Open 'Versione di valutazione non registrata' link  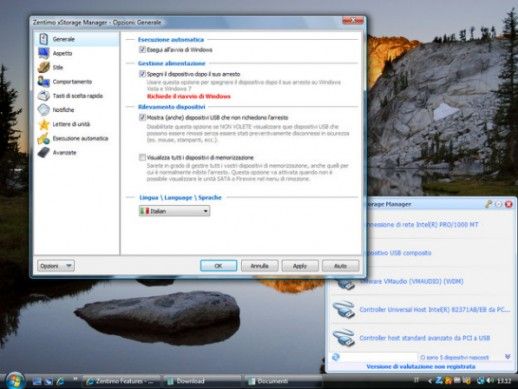coord(421,366)
